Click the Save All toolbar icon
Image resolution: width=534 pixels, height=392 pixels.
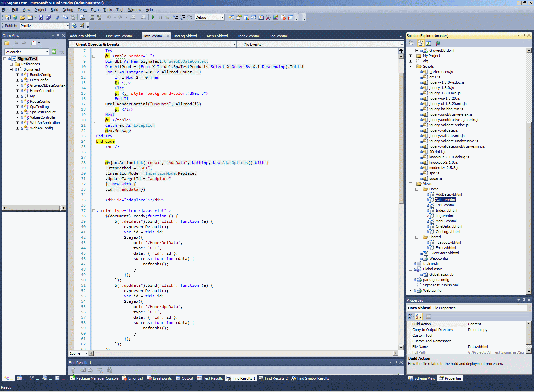[x=48, y=17]
